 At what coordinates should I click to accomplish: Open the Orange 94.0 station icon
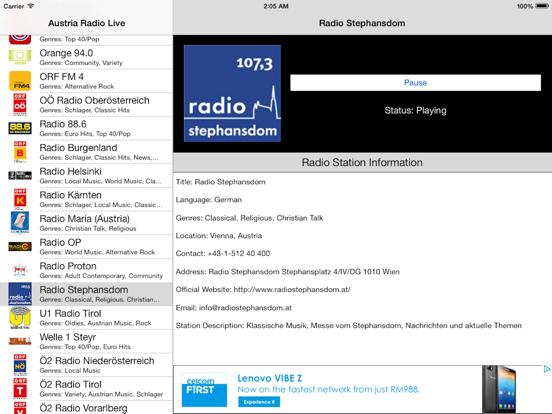[20, 57]
